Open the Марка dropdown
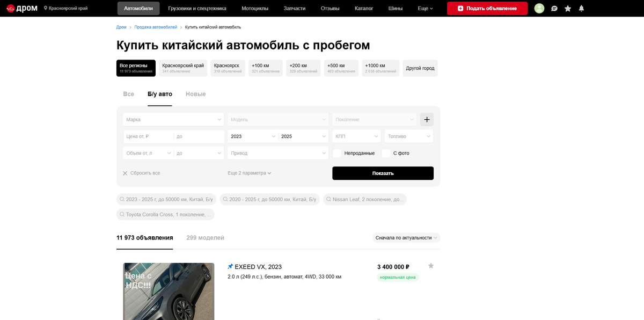This screenshot has width=644, height=320. click(x=173, y=119)
